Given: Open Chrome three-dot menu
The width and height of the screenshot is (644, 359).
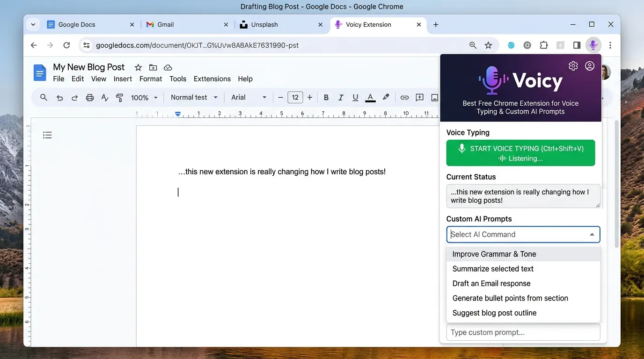Looking at the screenshot, I should tap(610, 45).
